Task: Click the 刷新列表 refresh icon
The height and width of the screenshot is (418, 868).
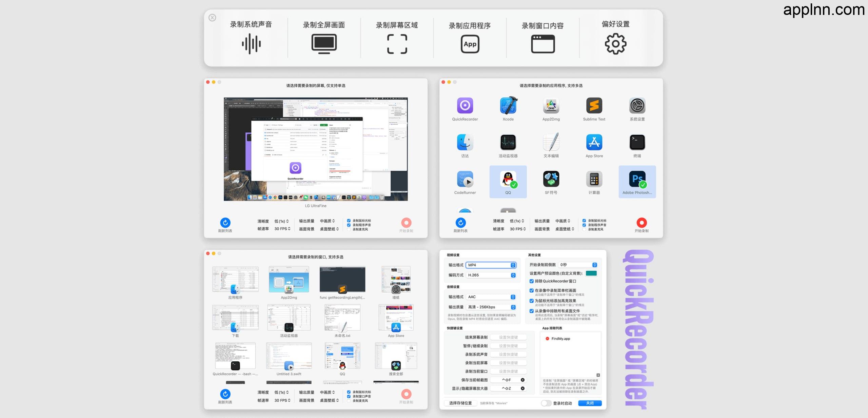Action: 226,223
